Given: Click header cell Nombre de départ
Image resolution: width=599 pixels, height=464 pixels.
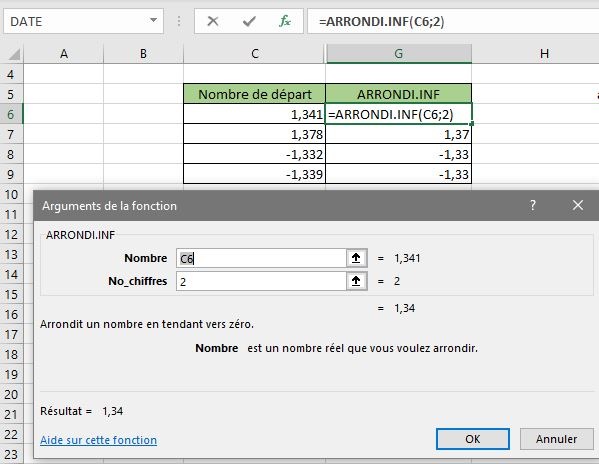Looking at the screenshot, I should click(x=254, y=94).
